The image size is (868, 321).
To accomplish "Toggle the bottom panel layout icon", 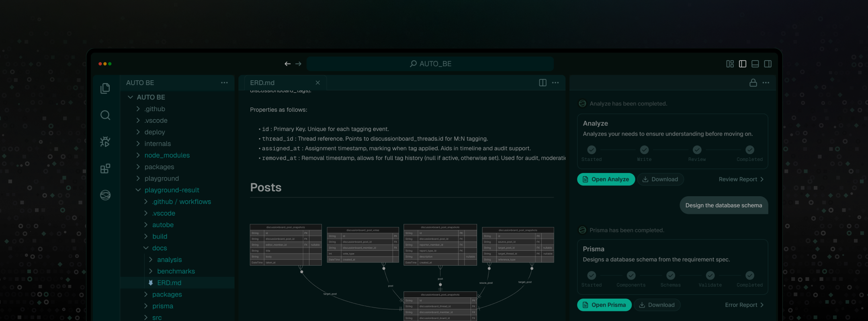I will pyautogui.click(x=755, y=64).
